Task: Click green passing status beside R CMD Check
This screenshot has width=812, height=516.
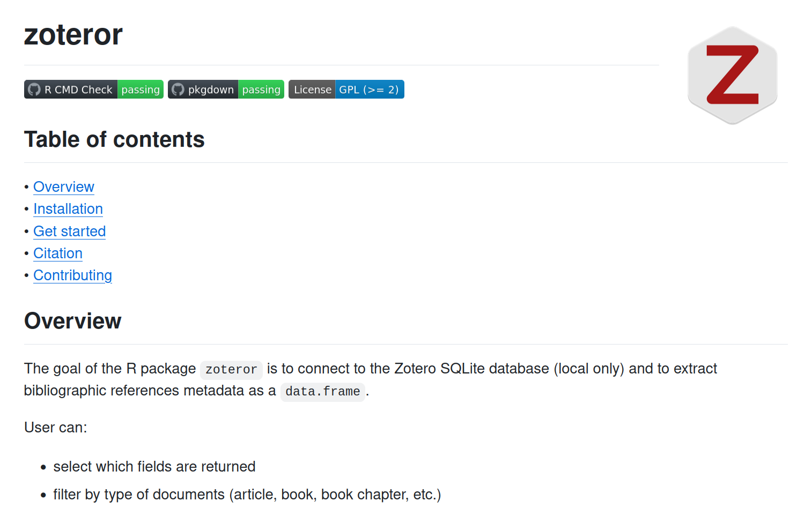Action: pyautogui.click(x=141, y=89)
